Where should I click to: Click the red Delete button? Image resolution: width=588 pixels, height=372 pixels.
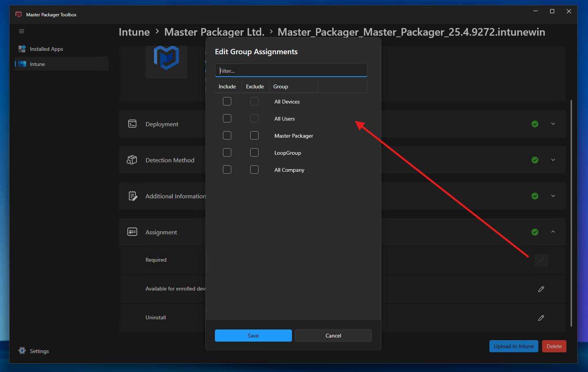tap(554, 346)
